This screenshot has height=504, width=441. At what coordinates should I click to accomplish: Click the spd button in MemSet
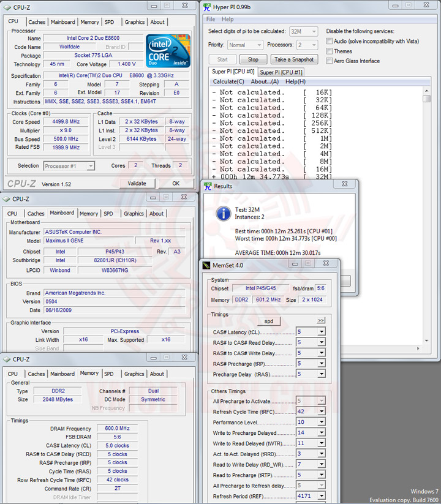[269, 321]
